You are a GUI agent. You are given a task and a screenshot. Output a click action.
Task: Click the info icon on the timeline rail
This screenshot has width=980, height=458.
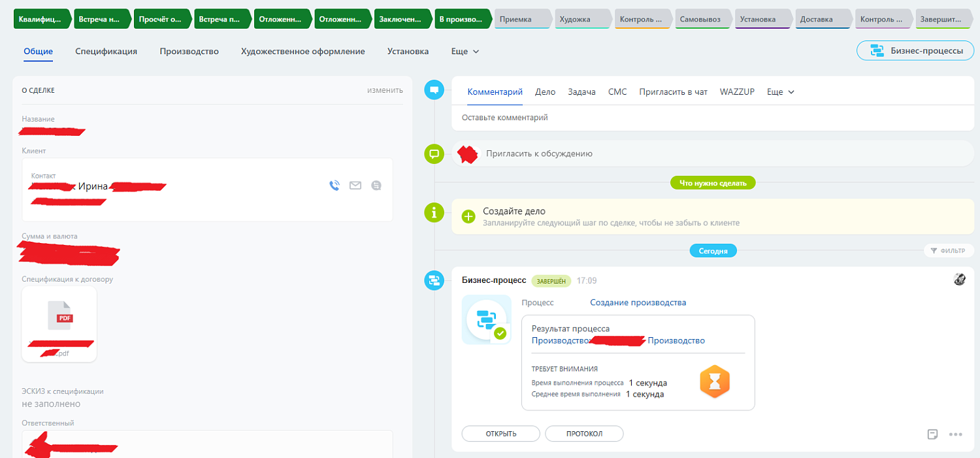434,213
